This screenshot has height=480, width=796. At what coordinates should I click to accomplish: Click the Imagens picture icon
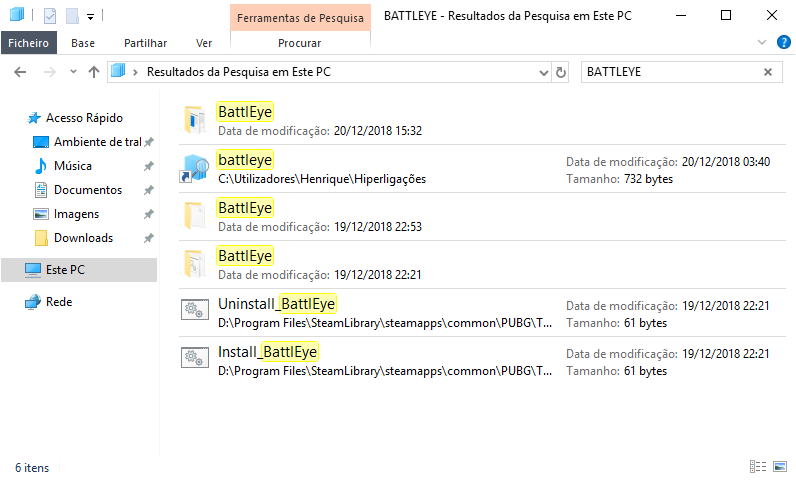pos(41,214)
